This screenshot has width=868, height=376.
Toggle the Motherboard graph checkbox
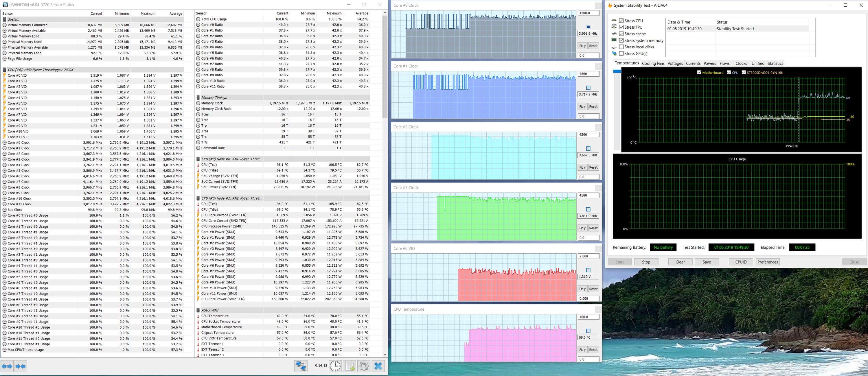699,72
